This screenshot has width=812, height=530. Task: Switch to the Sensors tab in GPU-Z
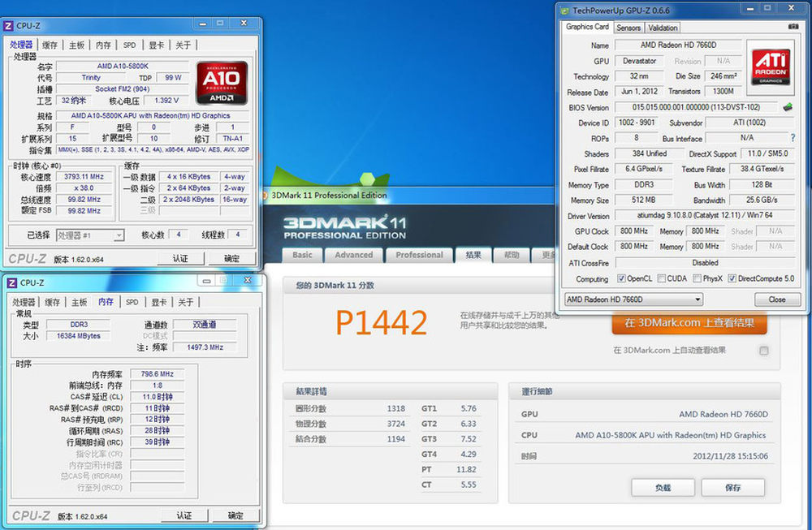628,28
